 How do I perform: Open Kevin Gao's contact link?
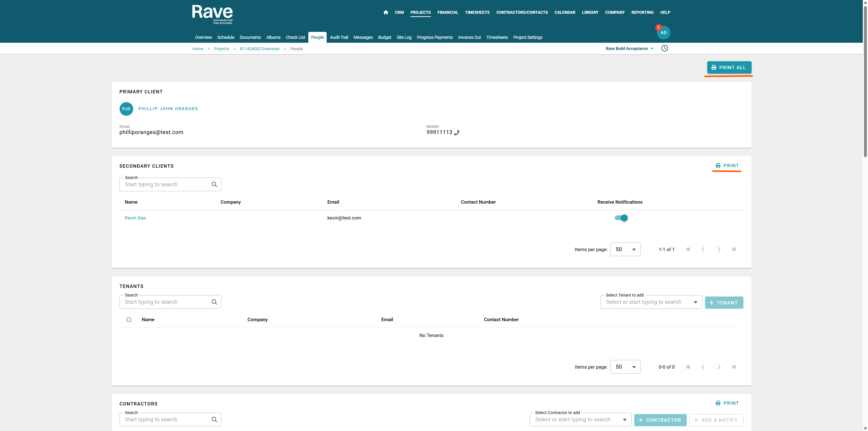[135, 218]
